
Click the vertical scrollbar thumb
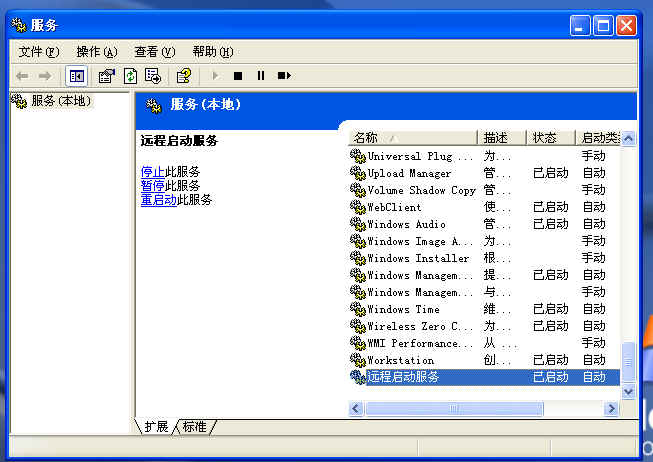[628, 362]
